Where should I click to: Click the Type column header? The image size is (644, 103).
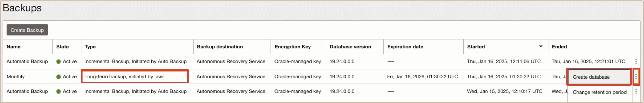[90, 47]
